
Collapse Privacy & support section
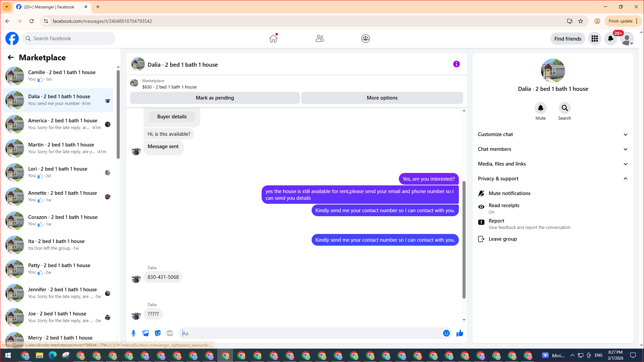click(x=552, y=179)
